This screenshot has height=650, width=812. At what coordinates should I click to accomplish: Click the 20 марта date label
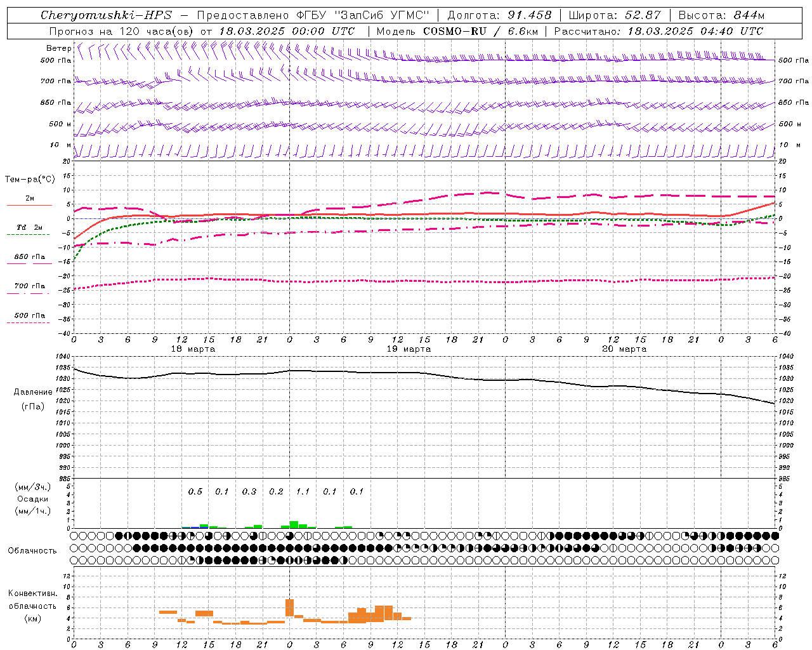point(624,349)
